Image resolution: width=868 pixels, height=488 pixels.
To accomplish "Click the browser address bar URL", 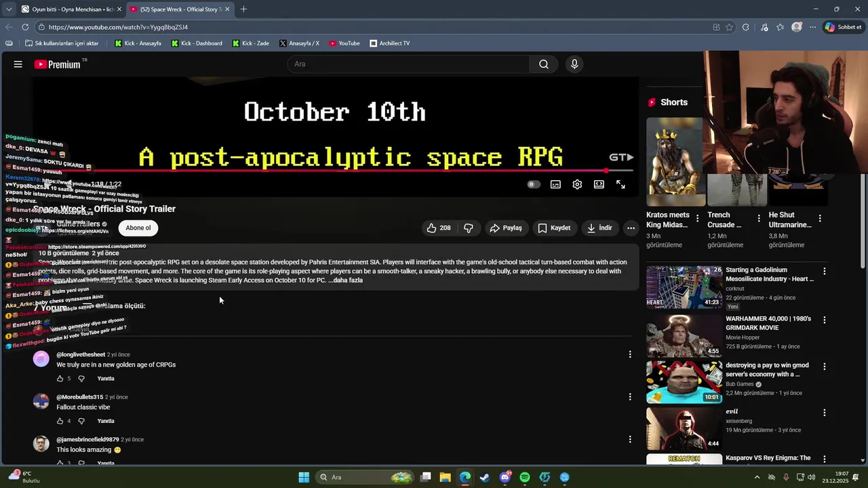I will [x=118, y=27].
